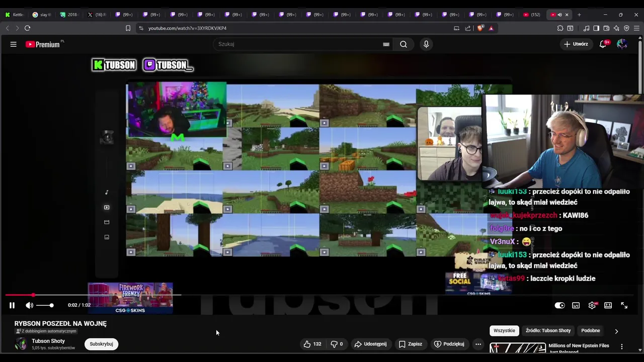This screenshot has width=644, height=362.
Task: Open the Tubson Shoty channel name
Action: (x=48, y=341)
